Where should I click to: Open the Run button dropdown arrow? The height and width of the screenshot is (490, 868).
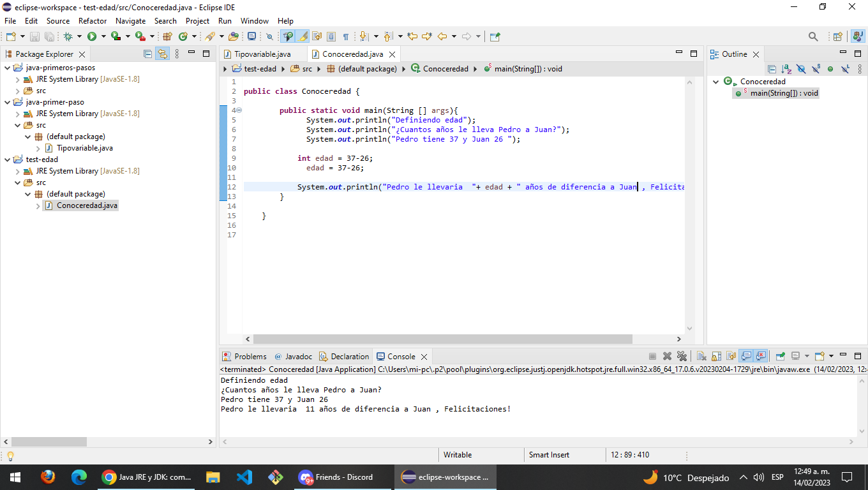point(103,36)
